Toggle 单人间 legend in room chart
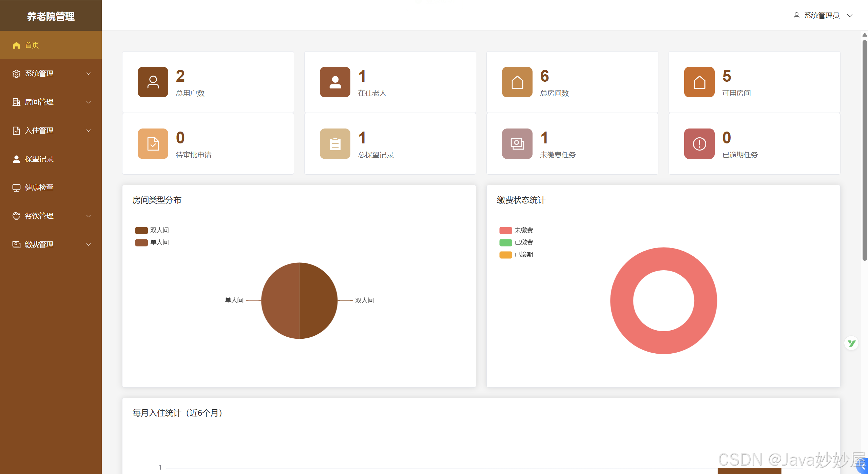 pos(152,242)
